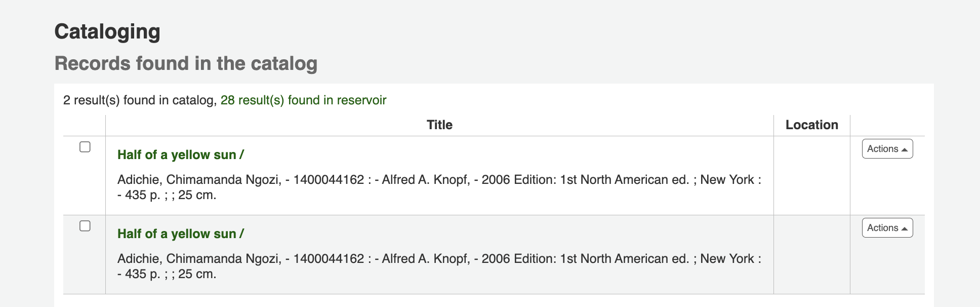This screenshot has width=980, height=307.
Task: Click the Cataloging page heading
Action: click(x=107, y=31)
